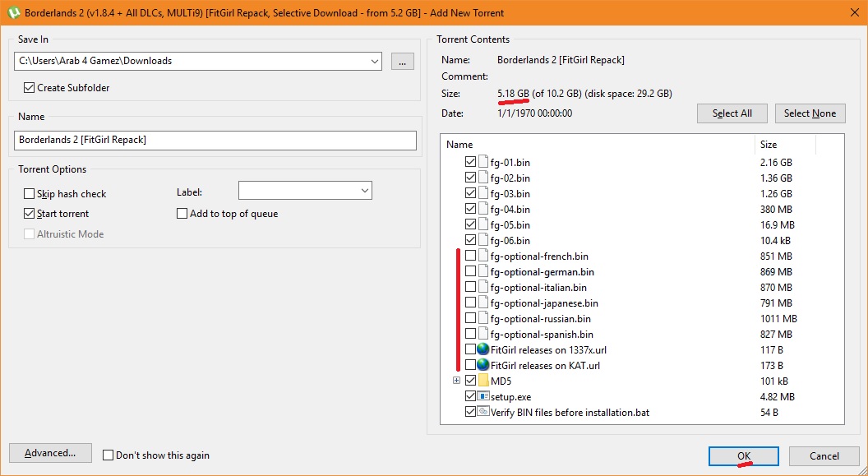Open the Advanced... settings button
The width and height of the screenshot is (868, 476).
(x=50, y=453)
